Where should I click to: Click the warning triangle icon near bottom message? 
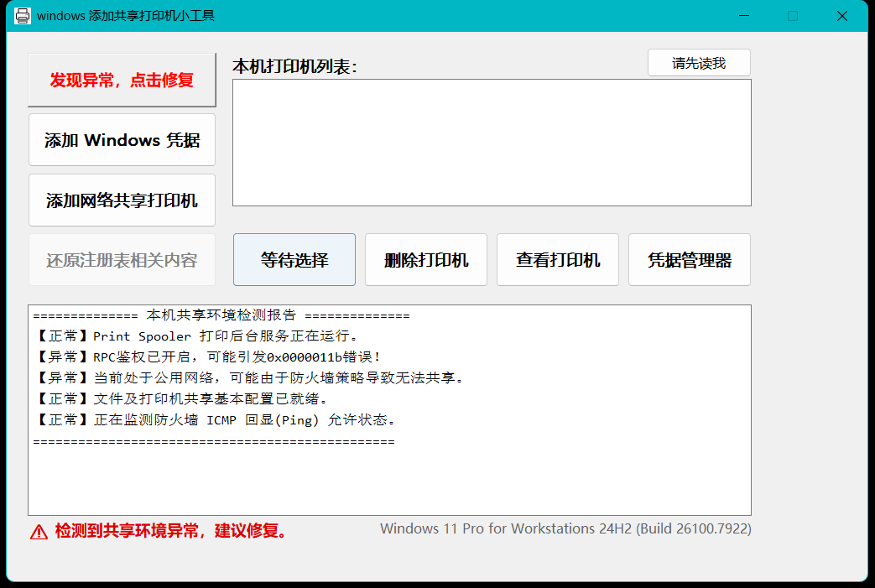click(x=33, y=528)
